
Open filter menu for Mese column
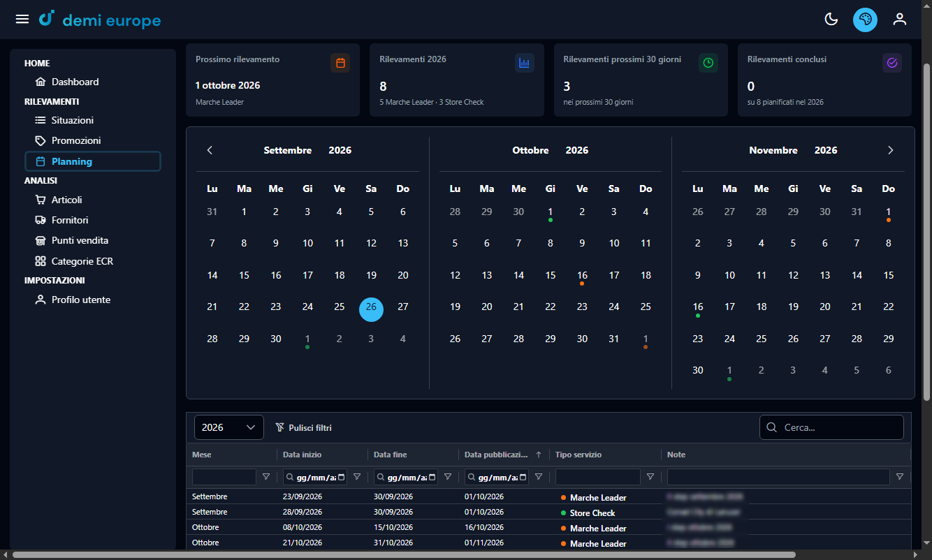tap(265, 477)
